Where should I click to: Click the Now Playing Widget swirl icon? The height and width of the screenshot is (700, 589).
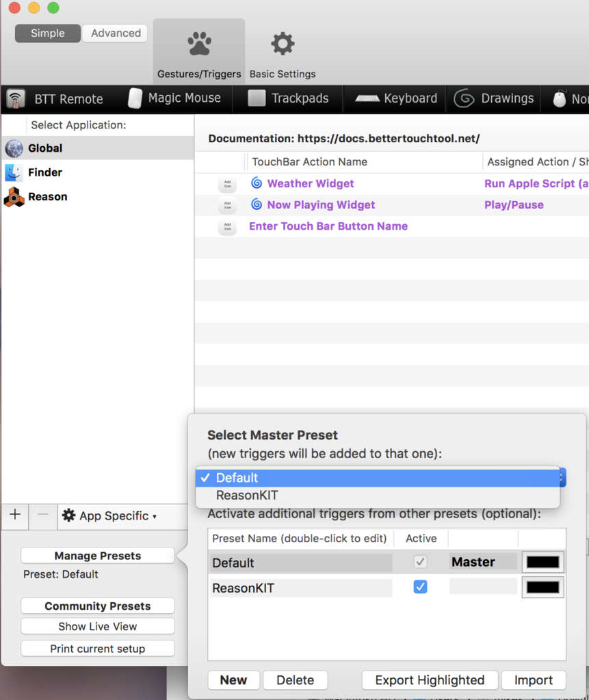coord(257,204)
